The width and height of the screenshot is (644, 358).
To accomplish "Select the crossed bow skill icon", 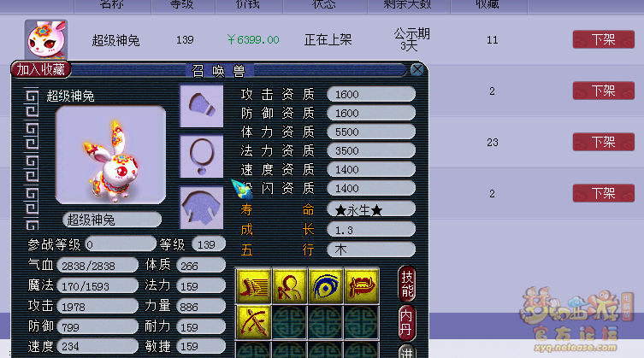I will point(254,322).
